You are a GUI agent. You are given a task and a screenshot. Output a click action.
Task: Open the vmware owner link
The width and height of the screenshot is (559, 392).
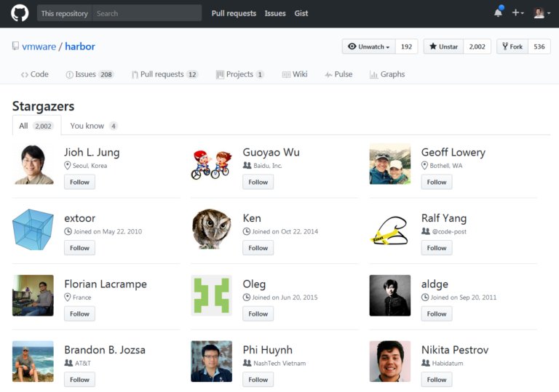(x=39, y=47)
